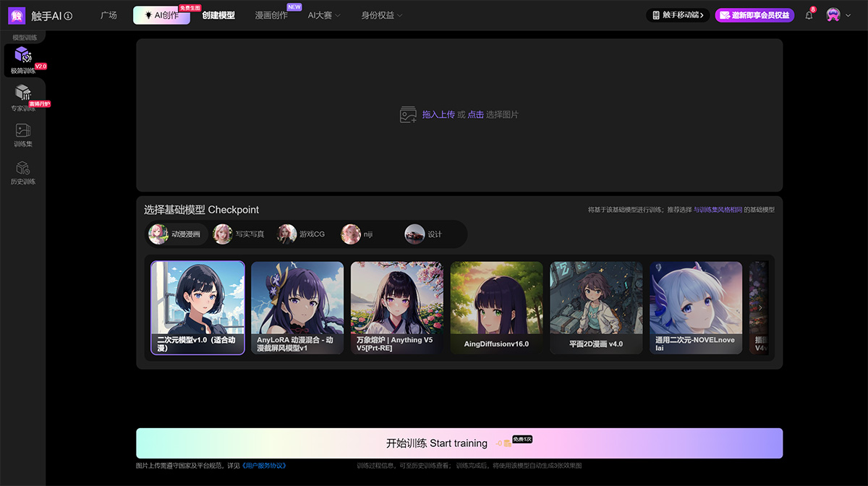
Task: Open the 专家训练 sidebar icon
Action: coord(23,93)
